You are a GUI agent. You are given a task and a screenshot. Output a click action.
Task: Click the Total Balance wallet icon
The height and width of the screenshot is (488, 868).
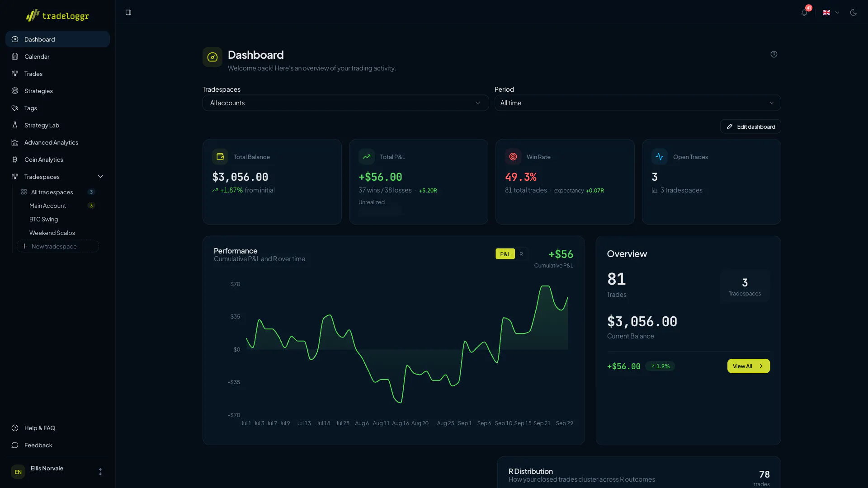point(220,157)
